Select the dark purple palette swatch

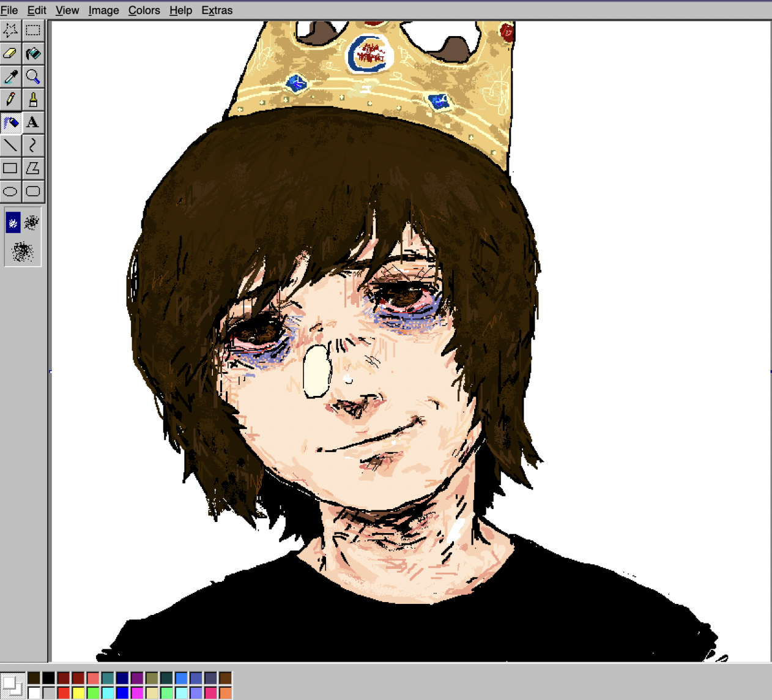tap(137, 678)
